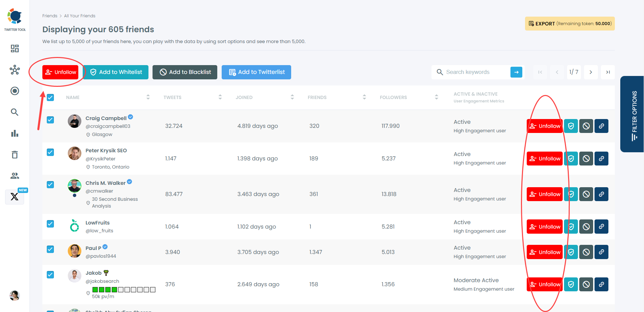Toggle the select-all checkbox in table header
The width and height of the screenshot is (644, 312).
click(x=51, y=98)
